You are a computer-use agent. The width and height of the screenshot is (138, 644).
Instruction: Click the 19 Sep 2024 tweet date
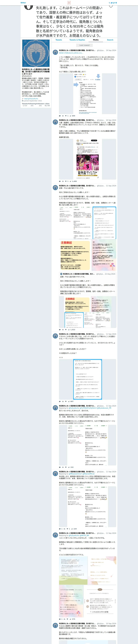coord(111,50)
